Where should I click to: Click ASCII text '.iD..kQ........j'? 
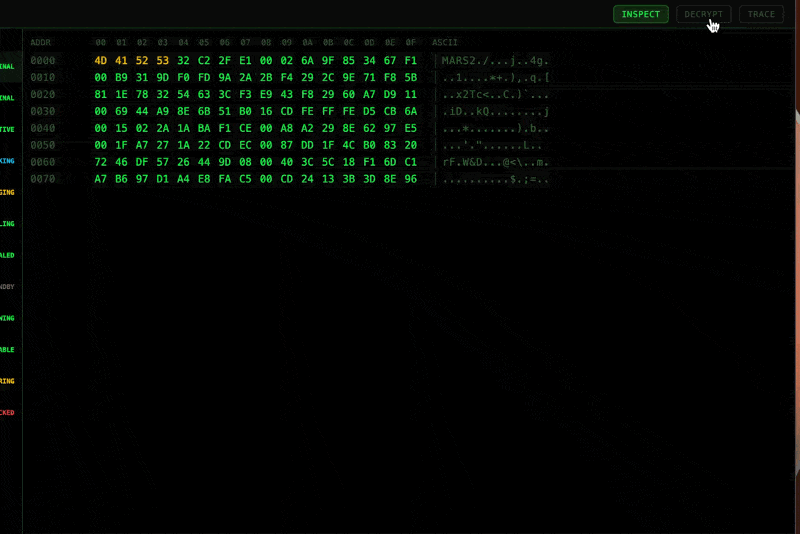click(x=495, y=111)
